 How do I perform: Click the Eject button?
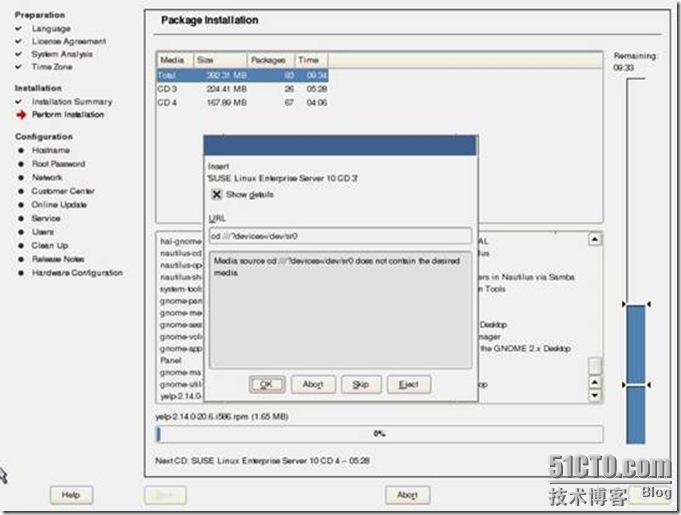(409, 384)
